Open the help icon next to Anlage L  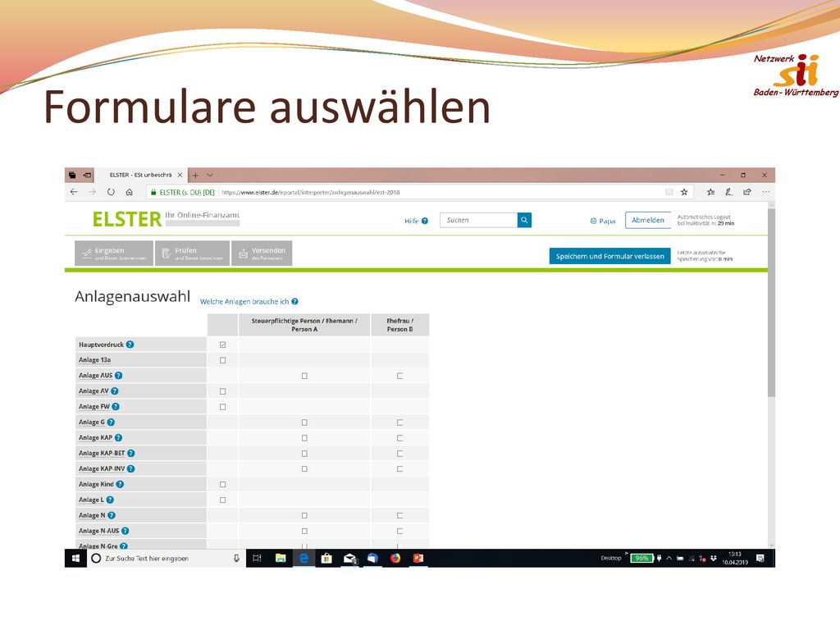[110, 500]
